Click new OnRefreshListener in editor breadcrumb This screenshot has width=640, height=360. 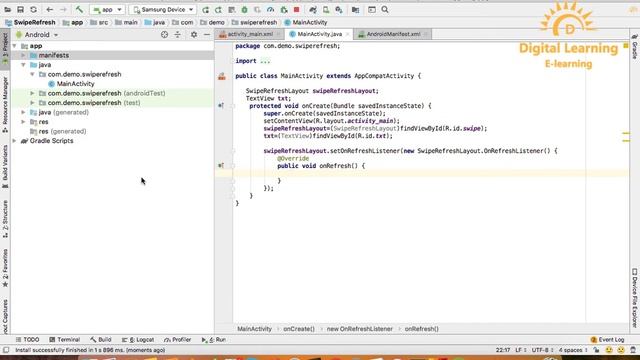pos(360,329)
